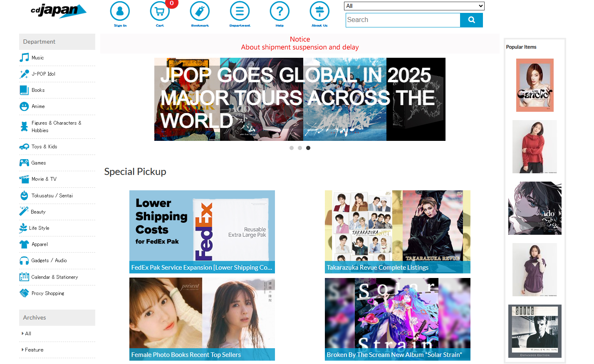Viewport: 594px width, 364px height.
Task: Open the JPOP Goes Global banner
Action: click(x=300, y=99)
